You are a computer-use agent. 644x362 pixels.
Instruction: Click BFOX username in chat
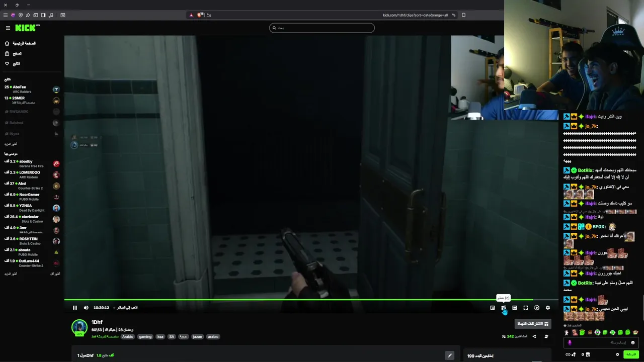pos(600,227)
